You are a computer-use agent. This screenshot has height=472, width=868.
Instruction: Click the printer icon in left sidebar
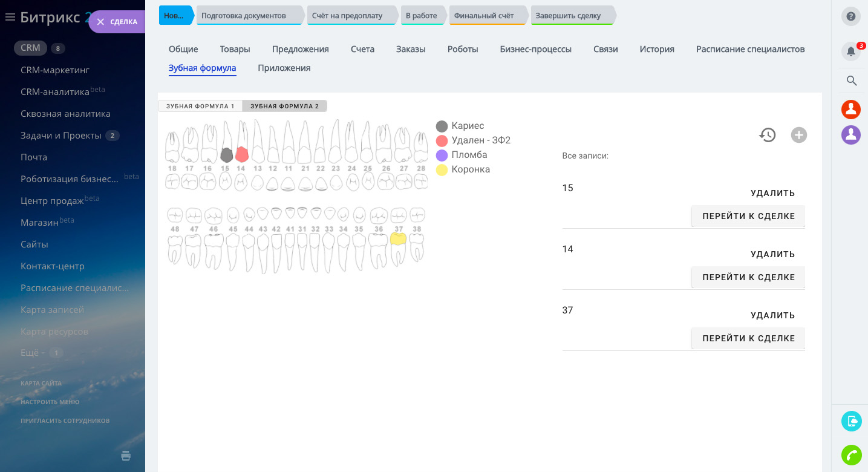(x=126, y=456)
